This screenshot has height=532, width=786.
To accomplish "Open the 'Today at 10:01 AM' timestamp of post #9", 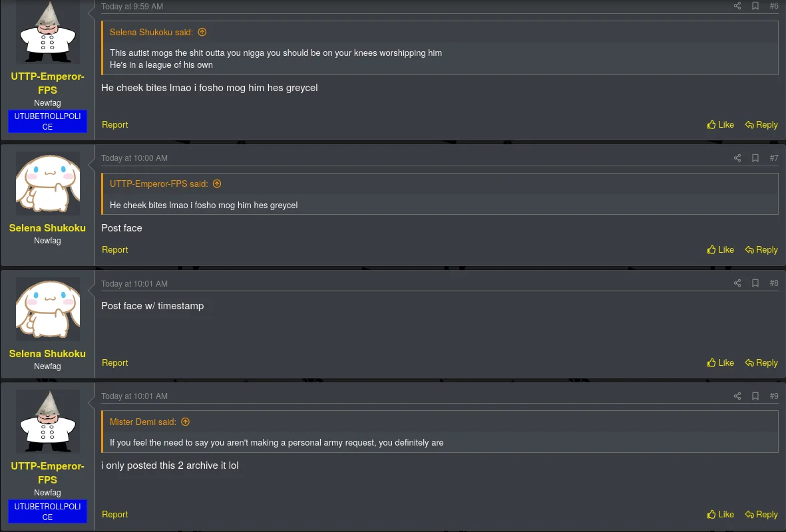I will [x=134, y=396].
